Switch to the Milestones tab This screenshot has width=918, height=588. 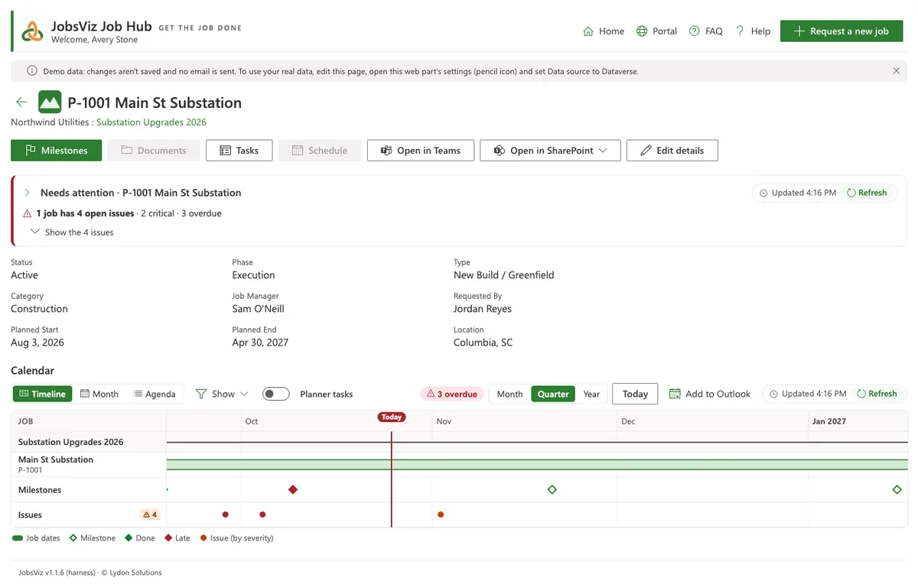56,151
